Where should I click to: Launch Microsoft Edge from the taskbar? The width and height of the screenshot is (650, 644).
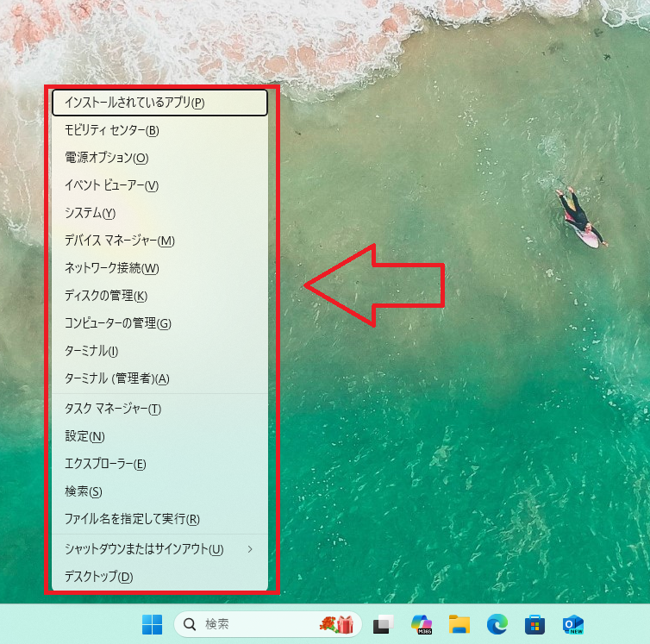(x=497, y=624)
